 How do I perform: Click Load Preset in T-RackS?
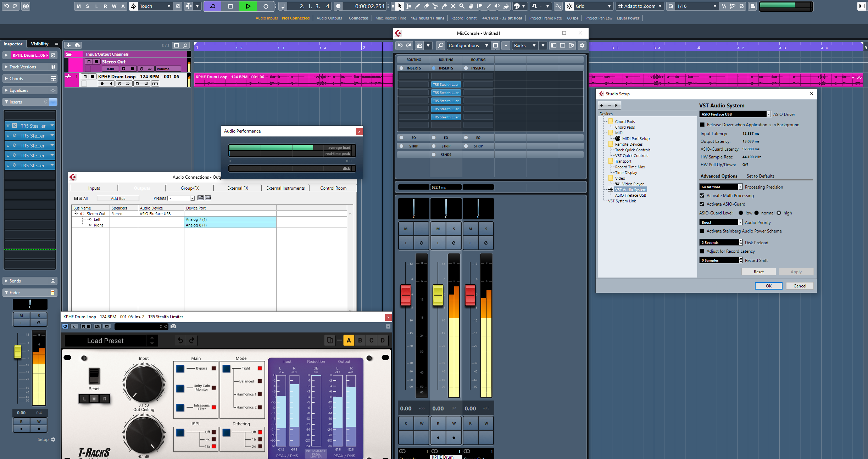pyautogui.click(x=105, y=341)
